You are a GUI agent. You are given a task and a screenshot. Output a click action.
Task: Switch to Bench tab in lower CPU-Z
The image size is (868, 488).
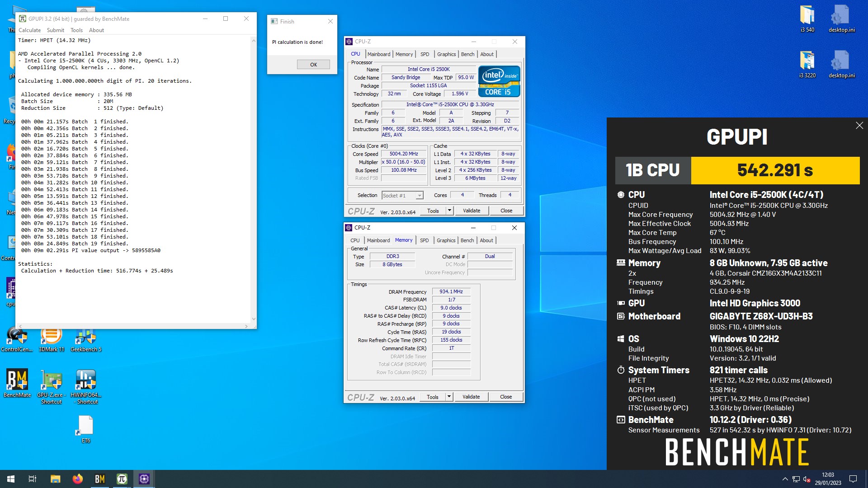click(467, 240)
